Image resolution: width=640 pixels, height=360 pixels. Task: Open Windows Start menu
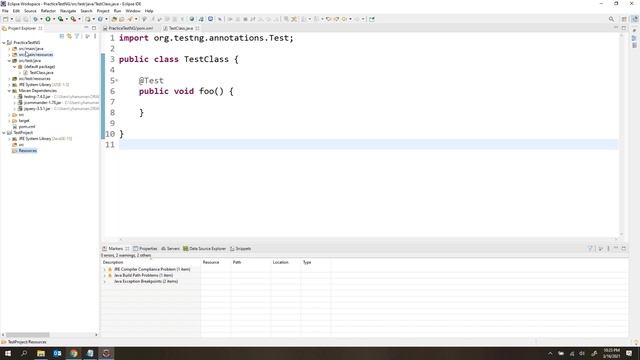(7, 353)
